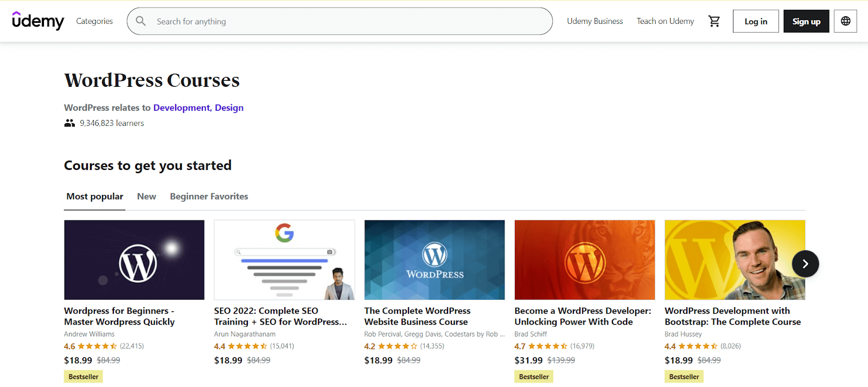Open the Design topic link
The width and height of the screenshot is (868, 387).
click(229, 107)
